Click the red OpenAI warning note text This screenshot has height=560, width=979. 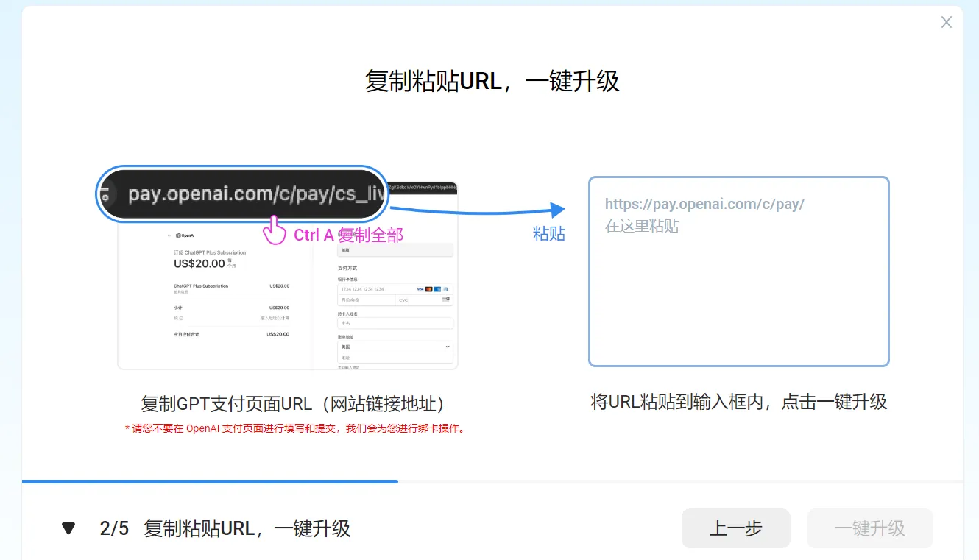[295, 428]
